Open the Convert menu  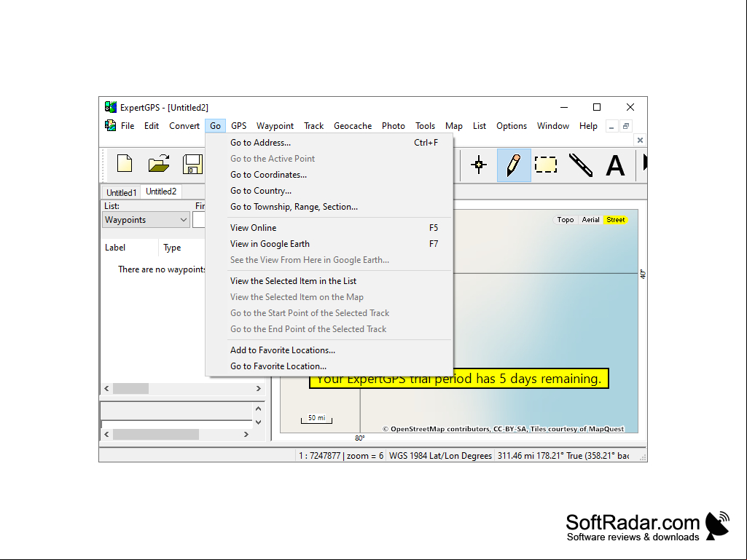click(184, 126)
